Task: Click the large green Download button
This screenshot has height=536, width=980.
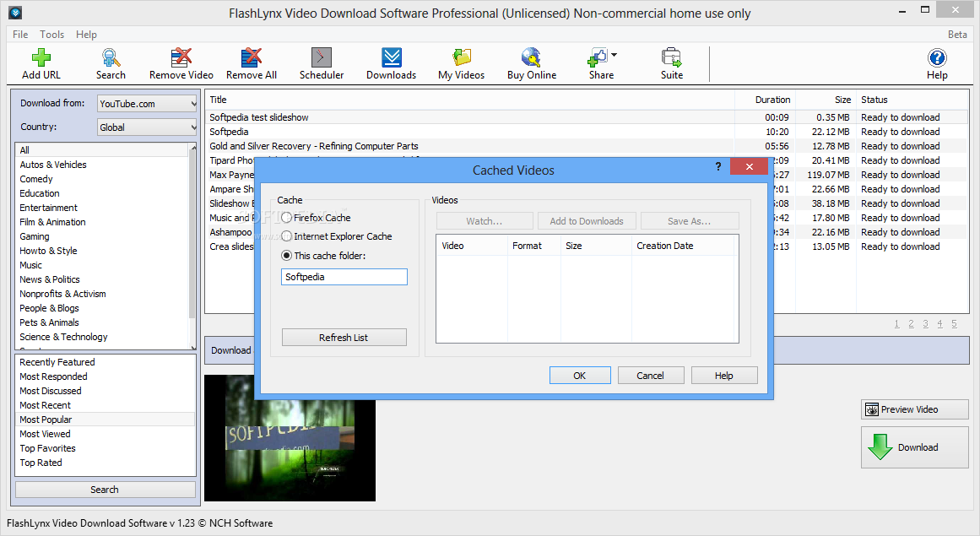Action: (x=914, y=447)
